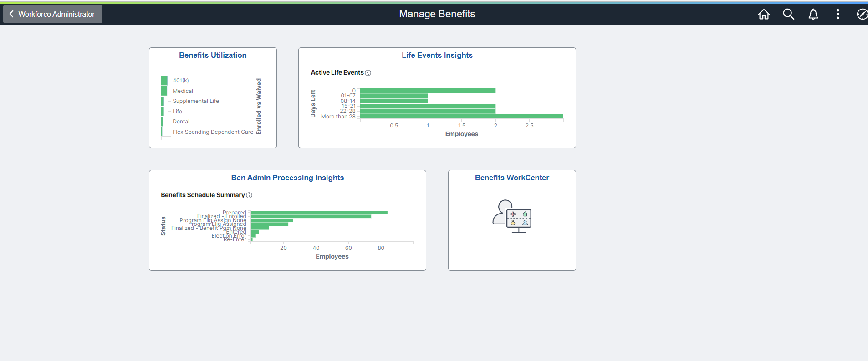Open the Benefits Utilization tile title
This screenshot has width=868, height=361.
click(213, 55)
